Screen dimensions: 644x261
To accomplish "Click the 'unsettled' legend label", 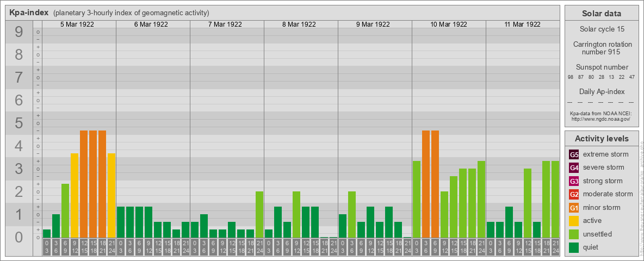I will click(x=597, y=234).
